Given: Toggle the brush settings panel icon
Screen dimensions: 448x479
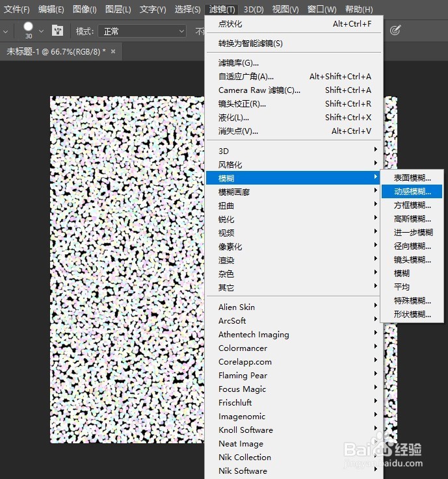Looking at the screenshot, I should pos(57,31).
